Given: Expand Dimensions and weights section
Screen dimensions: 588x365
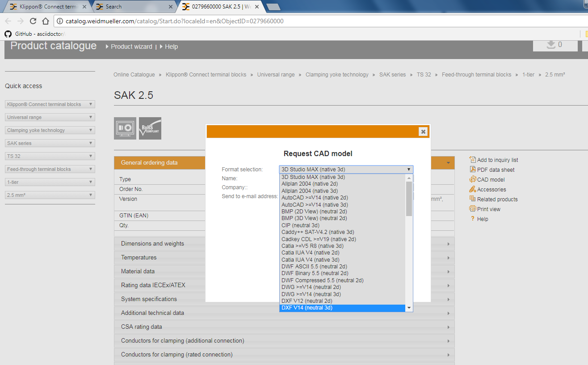Looking at the screenshot, I should tap(284, 244).
